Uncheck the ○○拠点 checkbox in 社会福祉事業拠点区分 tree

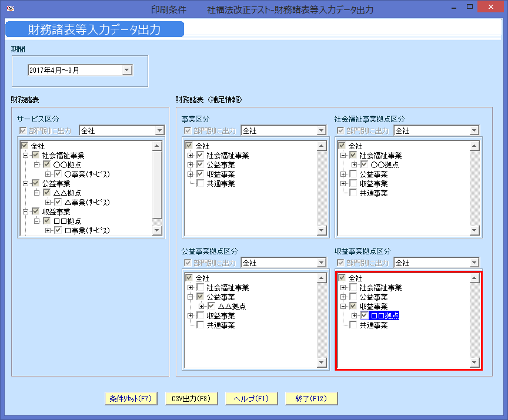click(365, 164)
